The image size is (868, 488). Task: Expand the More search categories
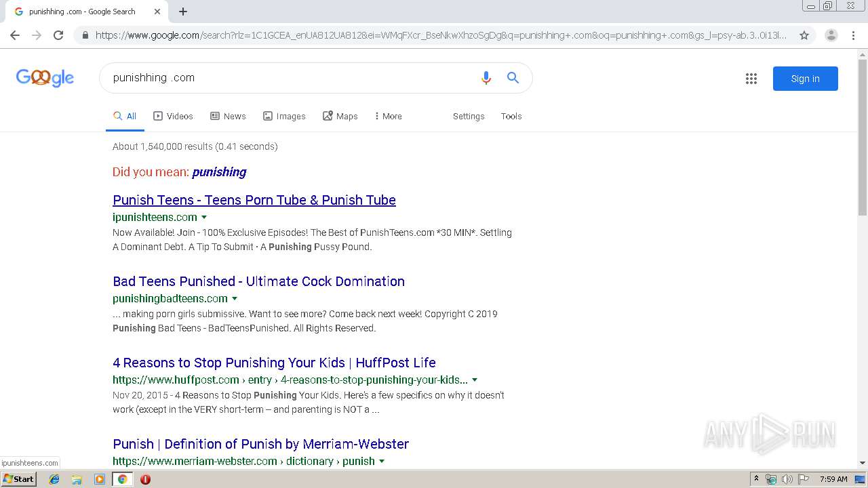click(x=388, y=116)
